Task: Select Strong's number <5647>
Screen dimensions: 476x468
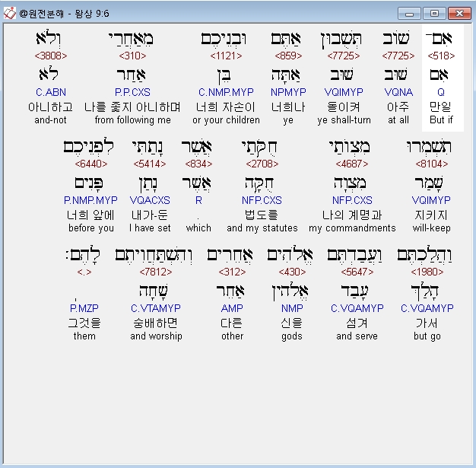Action: (x=357, y=272)
